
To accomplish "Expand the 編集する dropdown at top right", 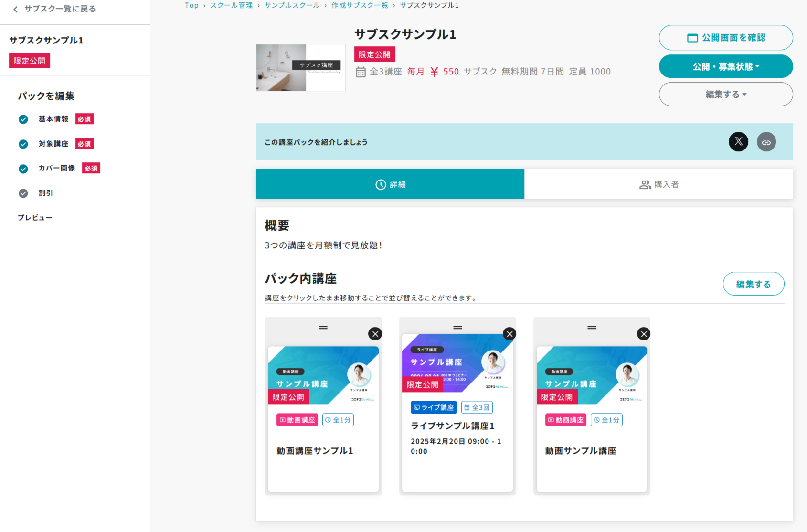I will 725,95.
